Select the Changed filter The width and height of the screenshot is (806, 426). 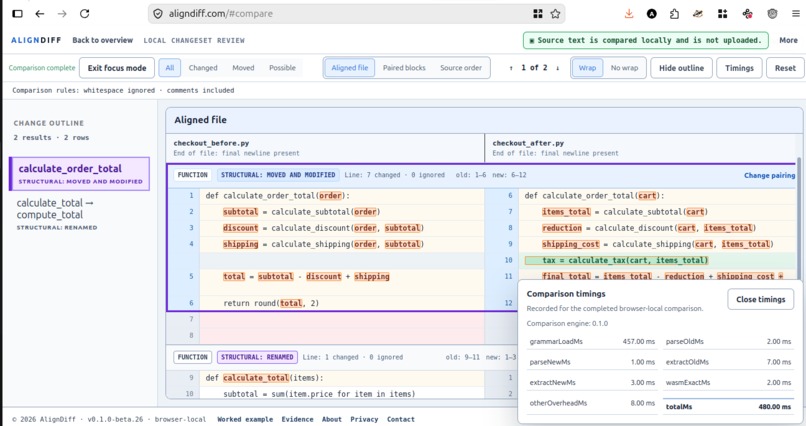pos(203,68)
